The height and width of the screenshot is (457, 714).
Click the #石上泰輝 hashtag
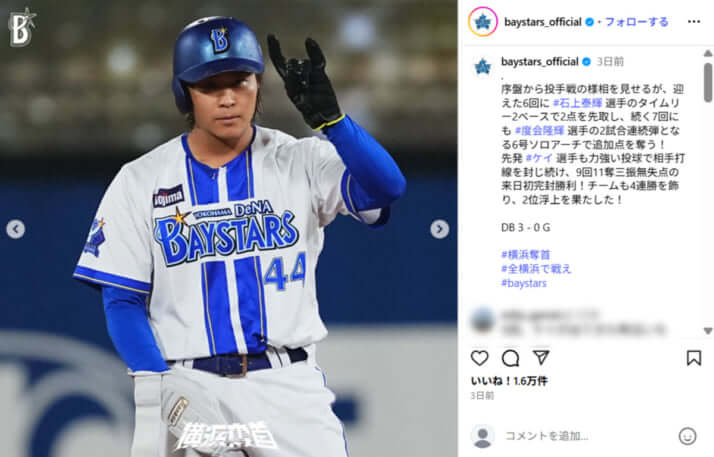577,103
